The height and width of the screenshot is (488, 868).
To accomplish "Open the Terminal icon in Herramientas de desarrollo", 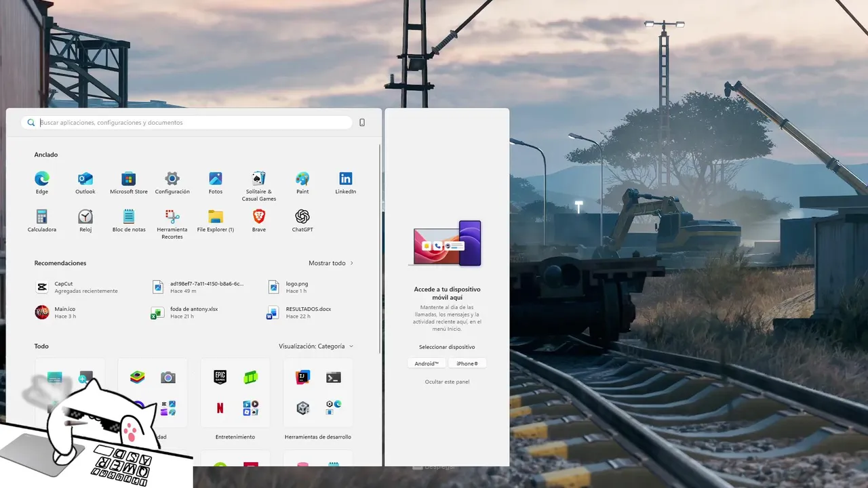I will (x=333, y=378).
